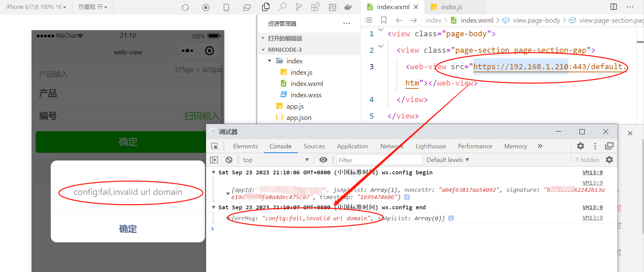The height and width of the screenshot is (272, 644).
Task: Open the Elements tab in debugger
Action: (245, 146)
